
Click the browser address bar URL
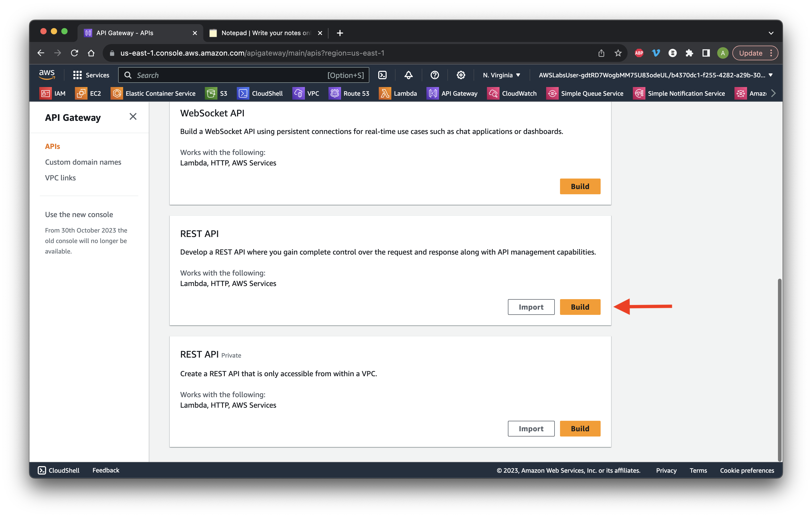click(252, 53)
